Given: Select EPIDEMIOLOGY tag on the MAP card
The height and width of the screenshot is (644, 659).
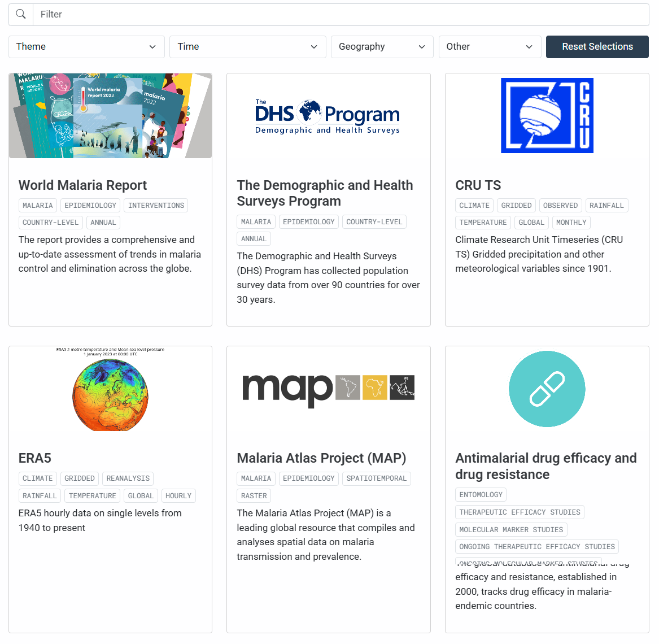Looking at the screenshot, I should pyautogui.click(x=308, y=479).
